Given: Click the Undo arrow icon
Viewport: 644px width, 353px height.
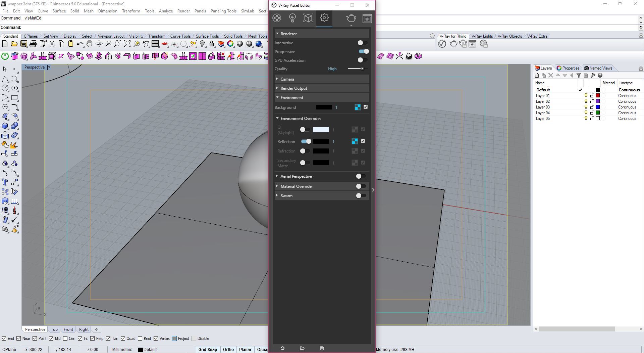Looking at the screenshot, I should 80,44.
